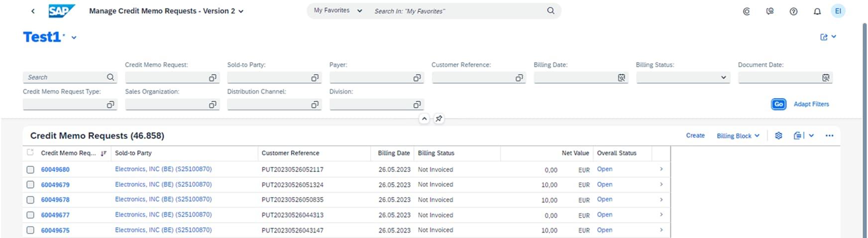Open the notifications bell
This screenshot has width=868, height=238.
tap(817, 11)
